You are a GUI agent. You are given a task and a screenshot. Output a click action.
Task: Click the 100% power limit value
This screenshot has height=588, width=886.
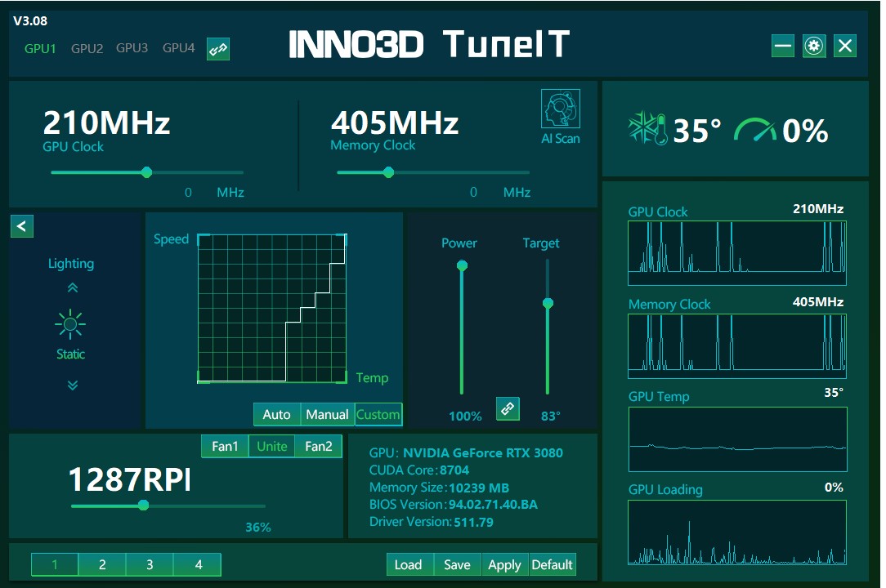click(x=465, y=416)
